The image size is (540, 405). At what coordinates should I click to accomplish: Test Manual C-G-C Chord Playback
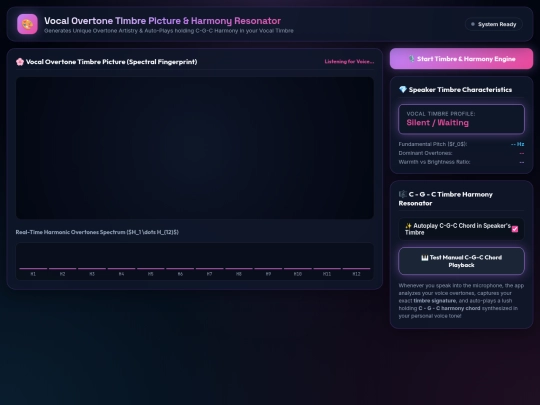[x=461, y=261]
